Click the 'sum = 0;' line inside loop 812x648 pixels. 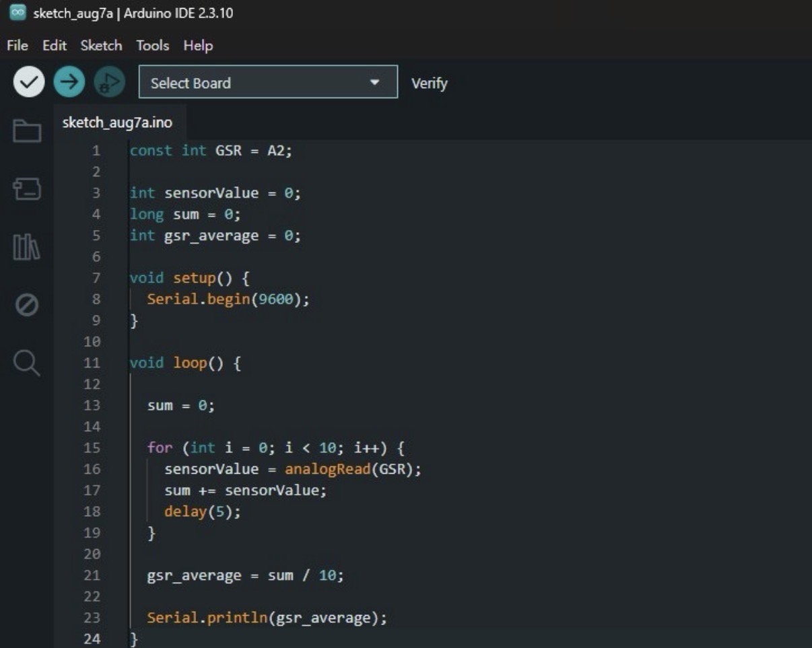[180, 406]
